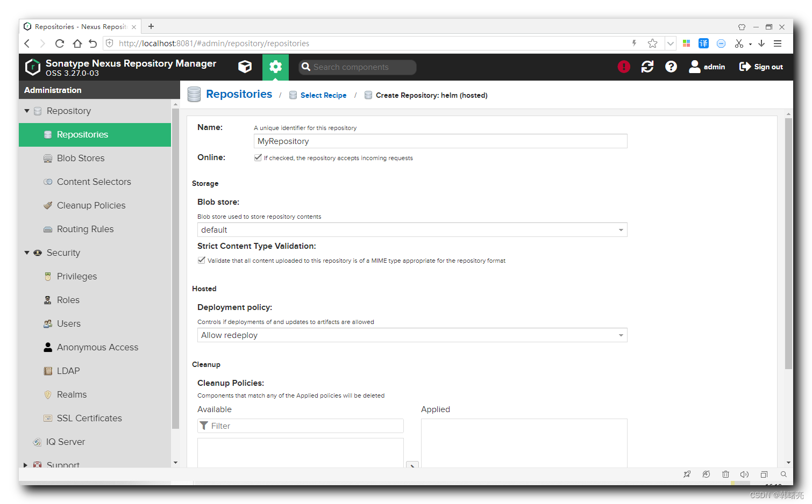Image resolution: width=812 pixels, height=504 pixels.
Task: Open the Deployment policy dropdown
Action: [x=412, y=335]
